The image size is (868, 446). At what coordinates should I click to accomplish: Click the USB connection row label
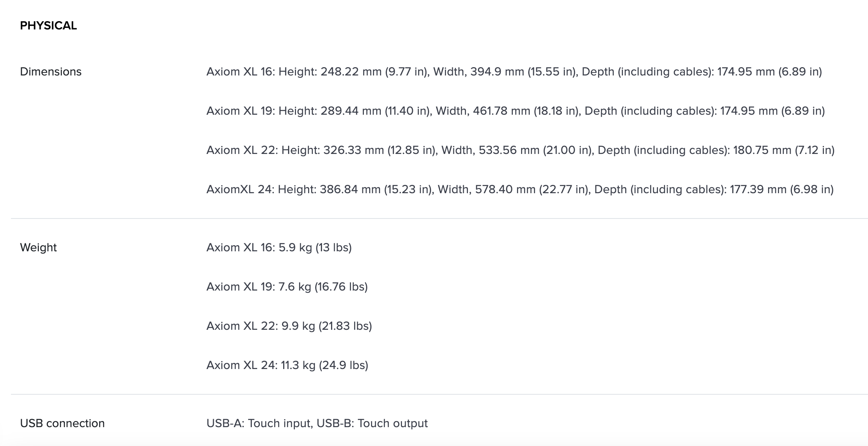tap(62, 423)
